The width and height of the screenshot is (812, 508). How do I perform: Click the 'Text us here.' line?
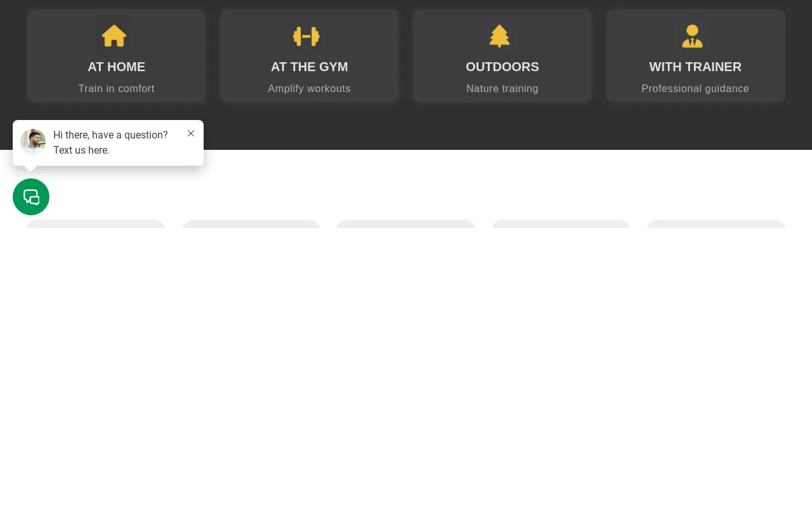(x=81, y=150)
